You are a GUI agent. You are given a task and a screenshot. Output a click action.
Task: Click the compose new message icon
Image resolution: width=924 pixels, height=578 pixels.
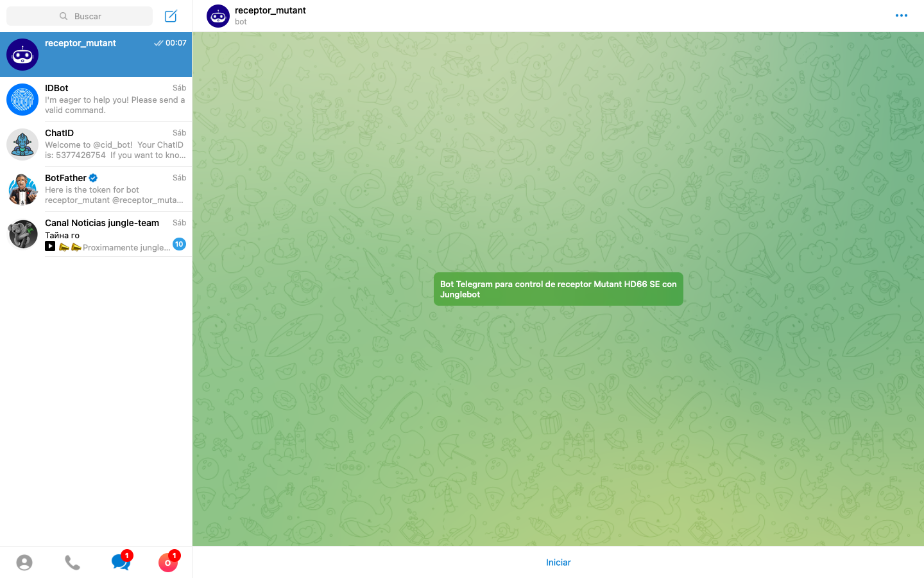pos(171,16)
